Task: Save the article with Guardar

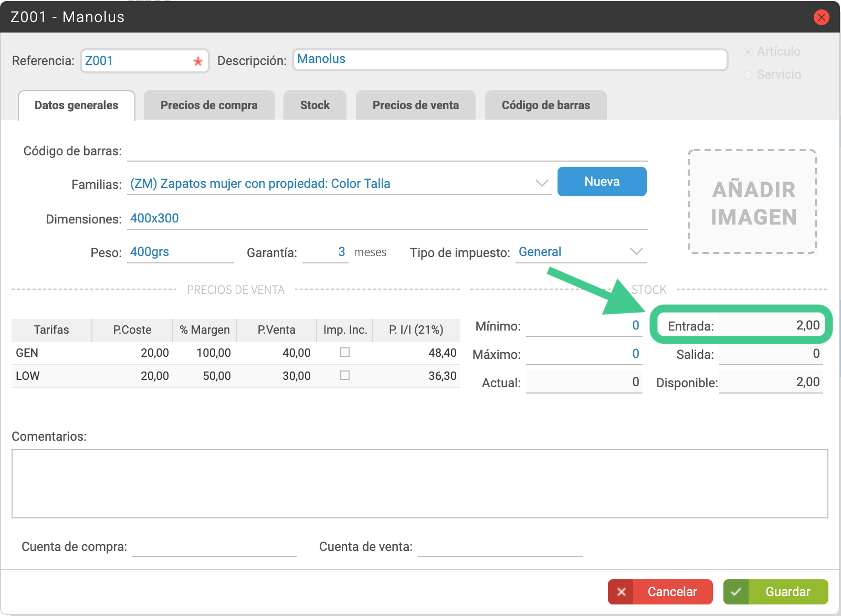Action: pos(776,592)
